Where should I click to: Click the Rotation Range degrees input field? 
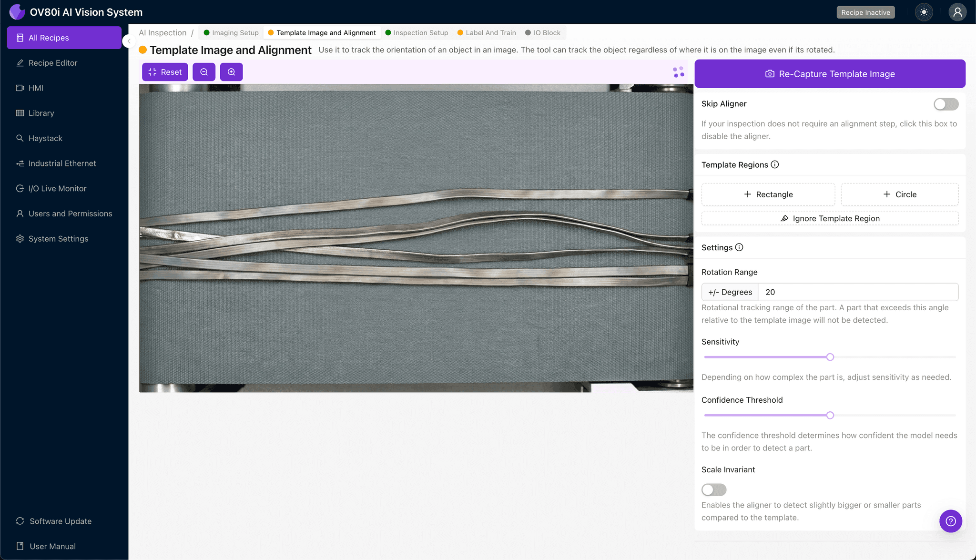[858, 292]
